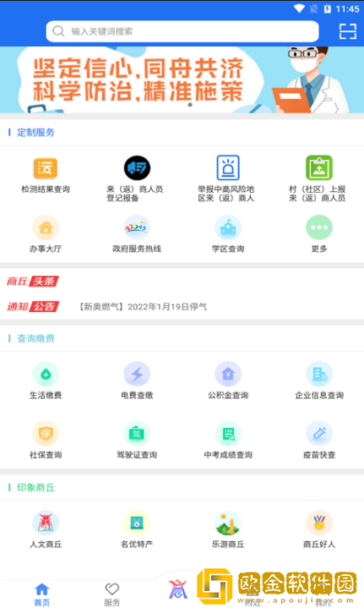Tap the Wi-Fi status icon
This screenshot has height=608, width=364.
pos(299,8)
